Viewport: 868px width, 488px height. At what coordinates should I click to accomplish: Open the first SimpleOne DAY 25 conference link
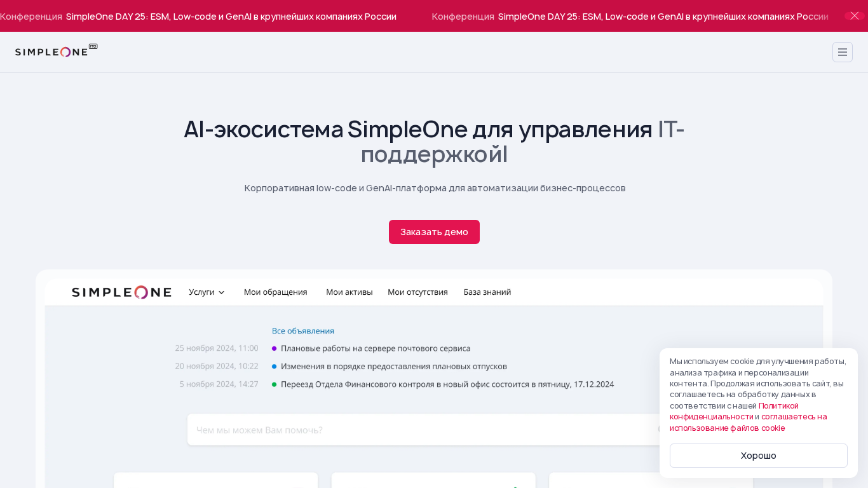198,16
